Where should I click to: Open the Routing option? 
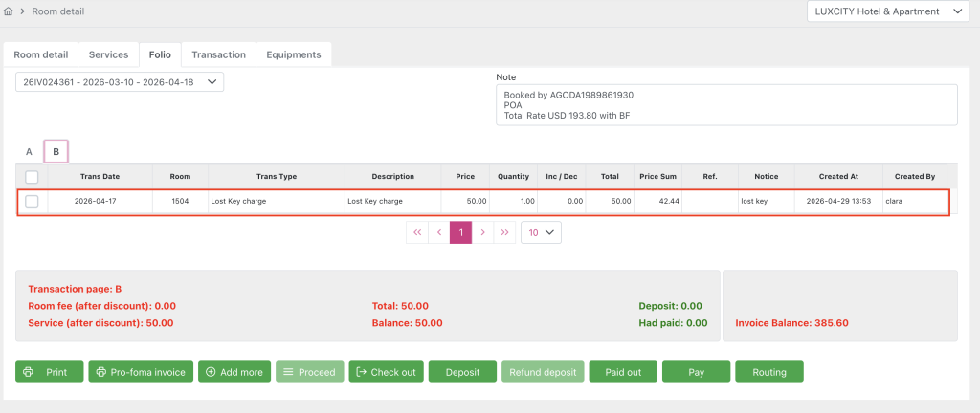(x=768, y=372)
